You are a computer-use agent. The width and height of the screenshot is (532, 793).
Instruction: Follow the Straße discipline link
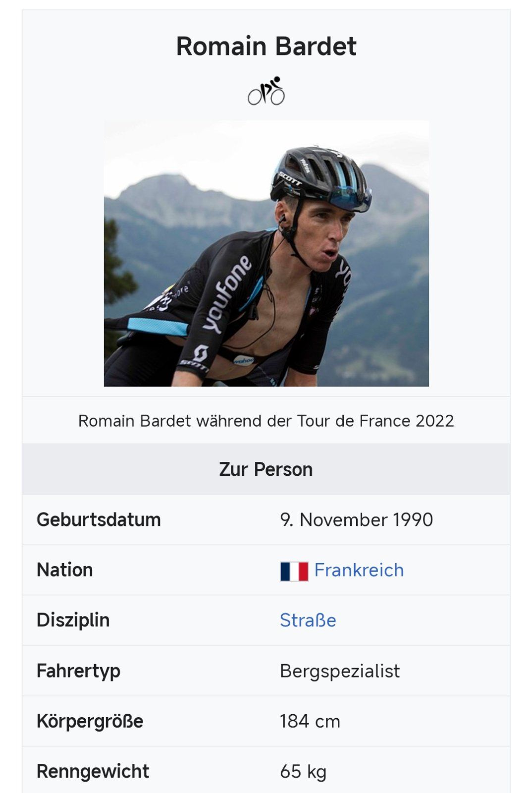click(308, 620)
